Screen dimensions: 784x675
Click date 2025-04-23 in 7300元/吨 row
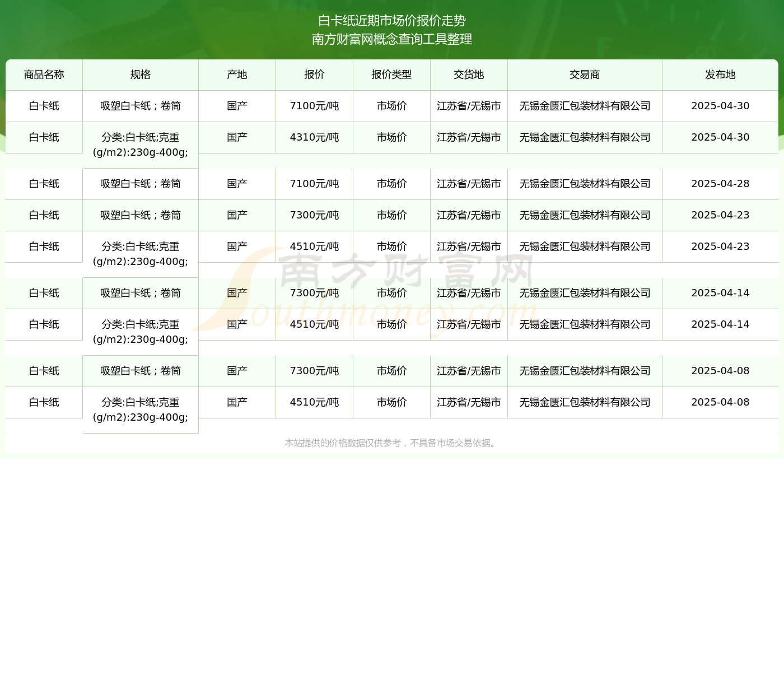coord(720,215)
